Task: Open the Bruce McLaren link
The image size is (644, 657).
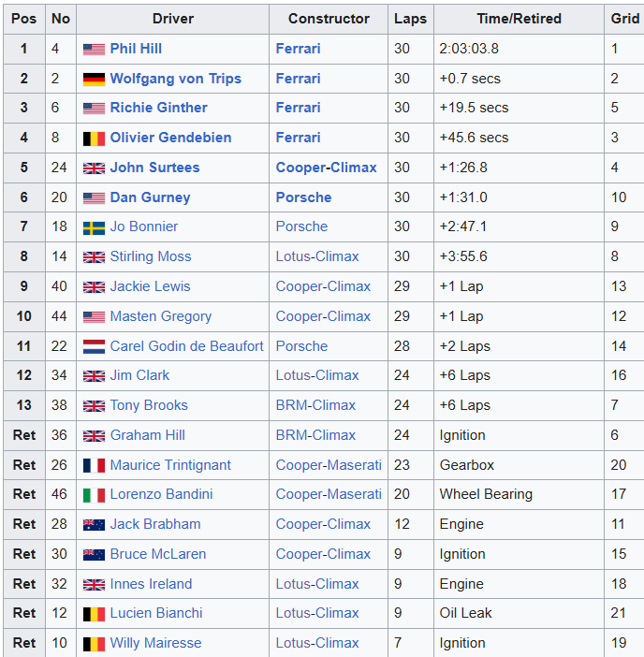Action: click(x=158, y=554)
